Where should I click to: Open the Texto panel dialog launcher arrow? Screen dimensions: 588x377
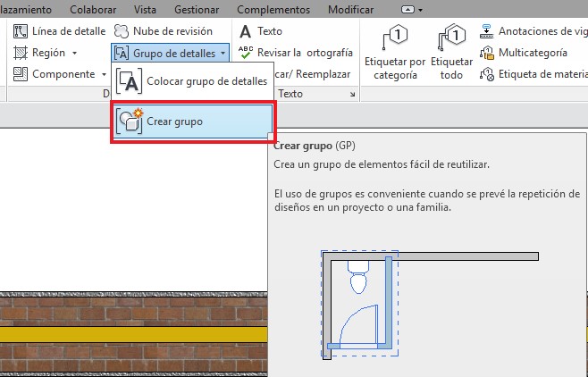point(352,94)
